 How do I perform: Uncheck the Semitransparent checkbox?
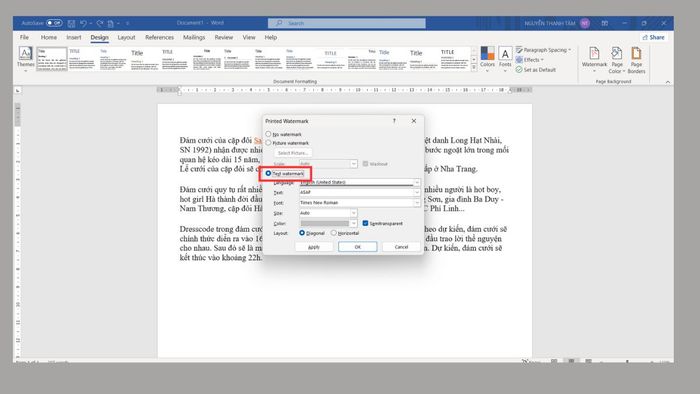365,223
